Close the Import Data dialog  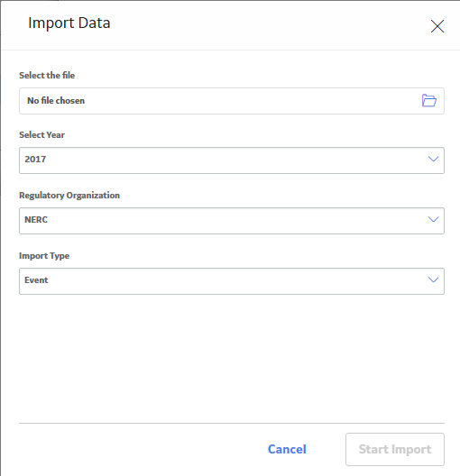click(x=437, y=26)
